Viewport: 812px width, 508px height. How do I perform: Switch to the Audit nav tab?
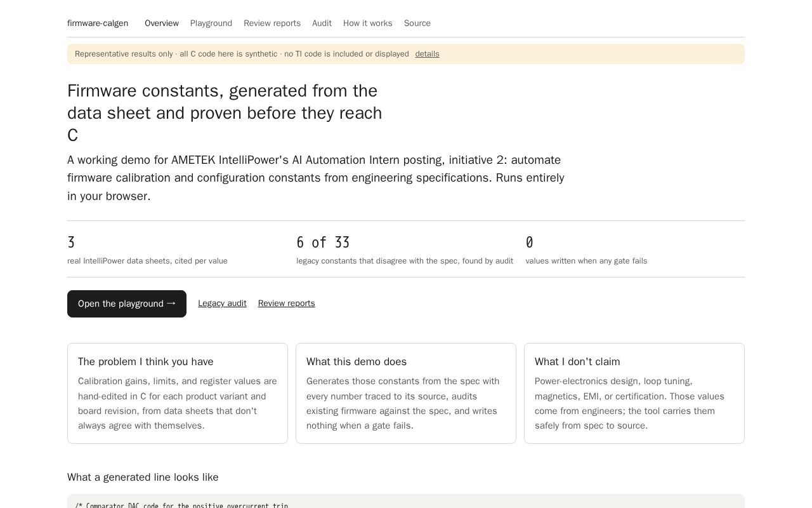coord(322,23)
